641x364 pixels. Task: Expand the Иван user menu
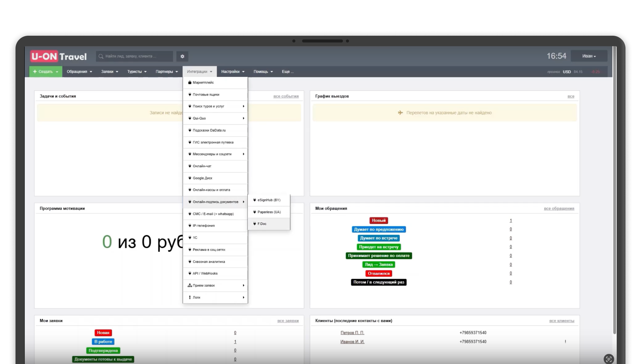[x=589, y=56]
